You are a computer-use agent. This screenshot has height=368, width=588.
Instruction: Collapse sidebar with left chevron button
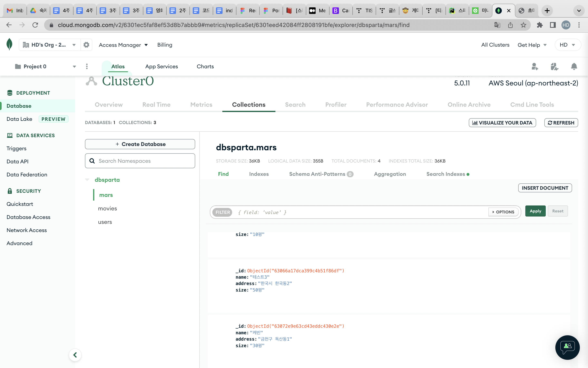click(x=75, y=355)
